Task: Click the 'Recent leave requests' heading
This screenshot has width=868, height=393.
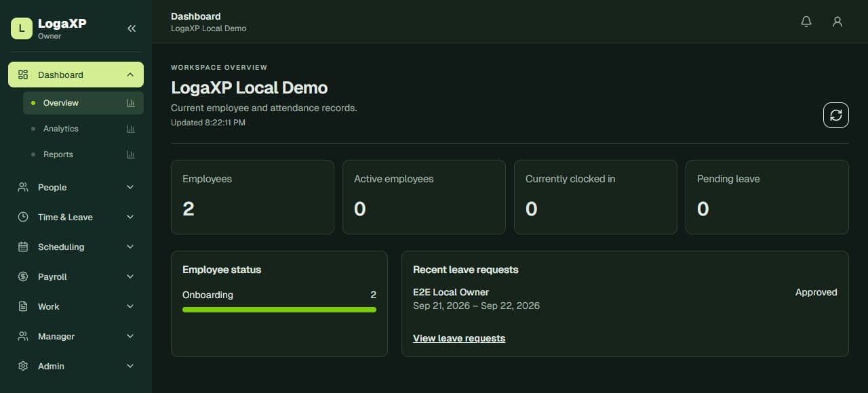Action: tap(465, 270)
